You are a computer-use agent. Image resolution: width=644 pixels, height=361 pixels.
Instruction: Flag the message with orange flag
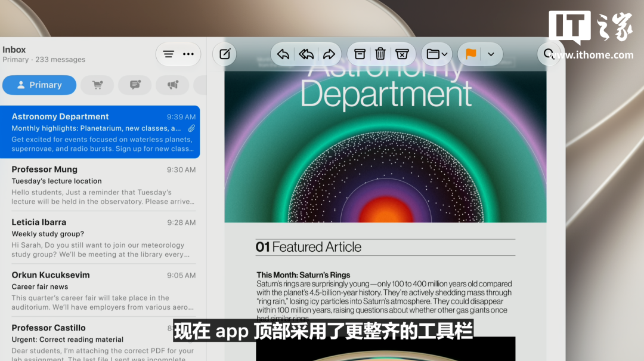[470, 54]
